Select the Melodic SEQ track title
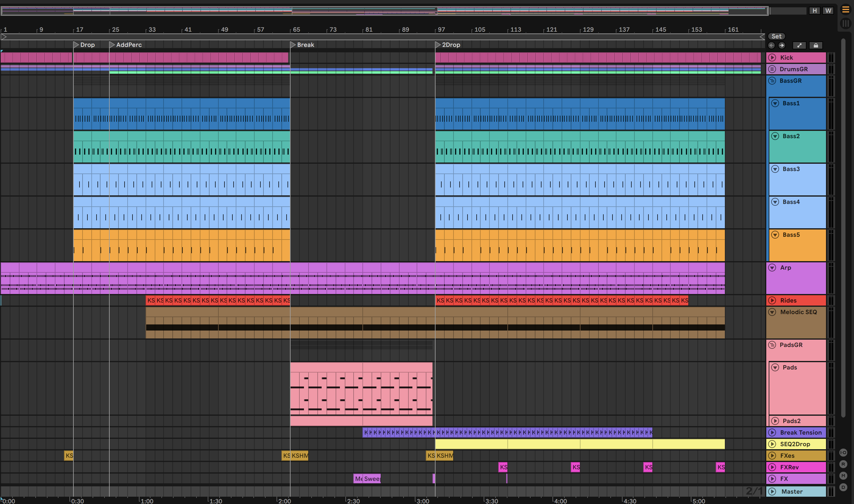 click(798, 312)
